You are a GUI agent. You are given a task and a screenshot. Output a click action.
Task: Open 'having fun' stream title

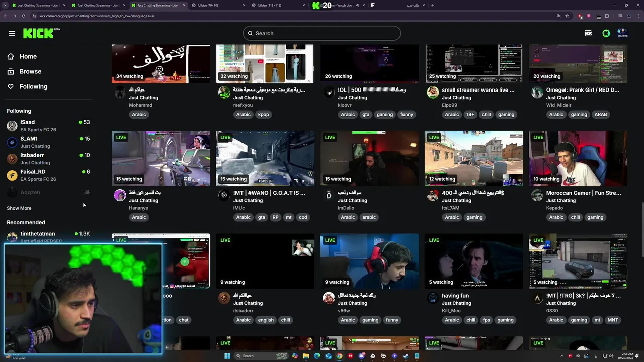pyautogui.click(x=455, y=296)
